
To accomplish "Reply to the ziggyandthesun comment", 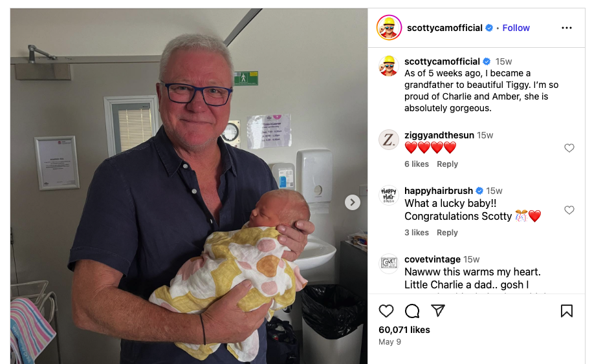I will [x=447, y=164].
